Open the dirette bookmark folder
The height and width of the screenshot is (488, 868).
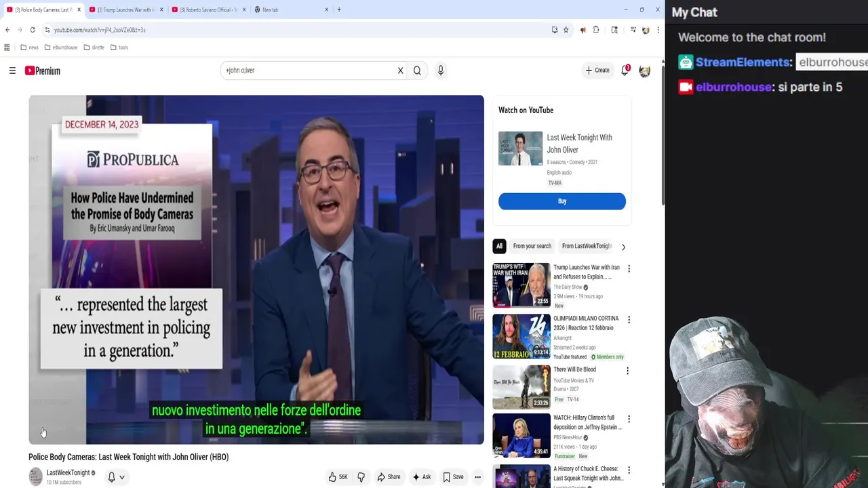[x=94, y=47]
